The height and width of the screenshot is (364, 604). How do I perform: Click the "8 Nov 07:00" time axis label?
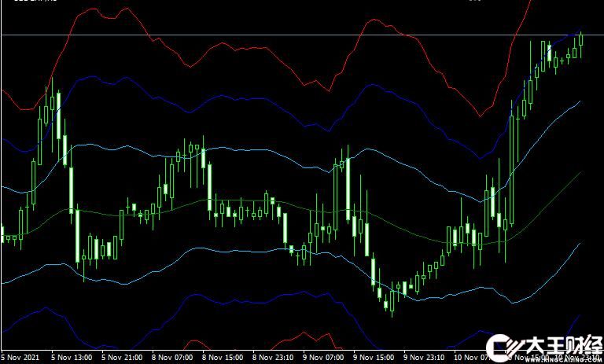[172, 358]
